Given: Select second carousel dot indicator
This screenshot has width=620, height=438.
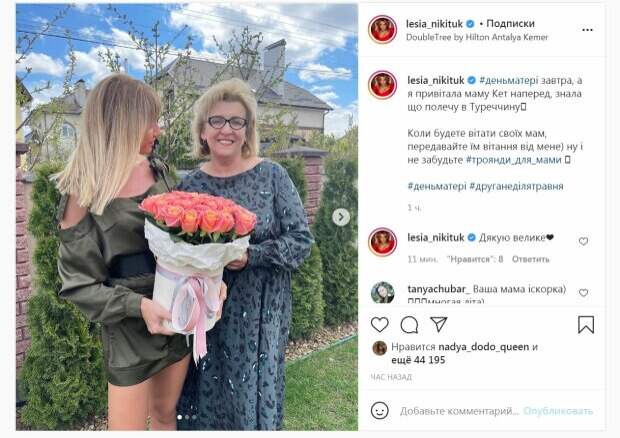Looking at the screenshot, I should coord(187,417).
